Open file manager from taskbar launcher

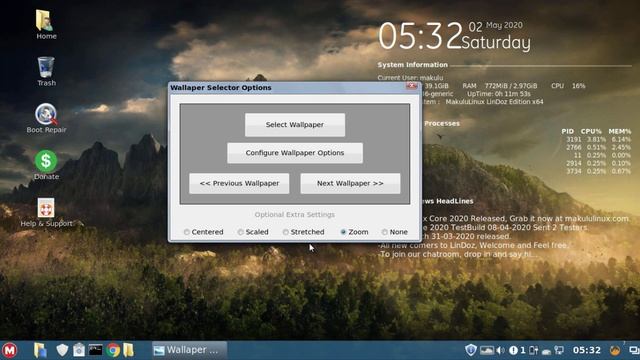[40, 350]
